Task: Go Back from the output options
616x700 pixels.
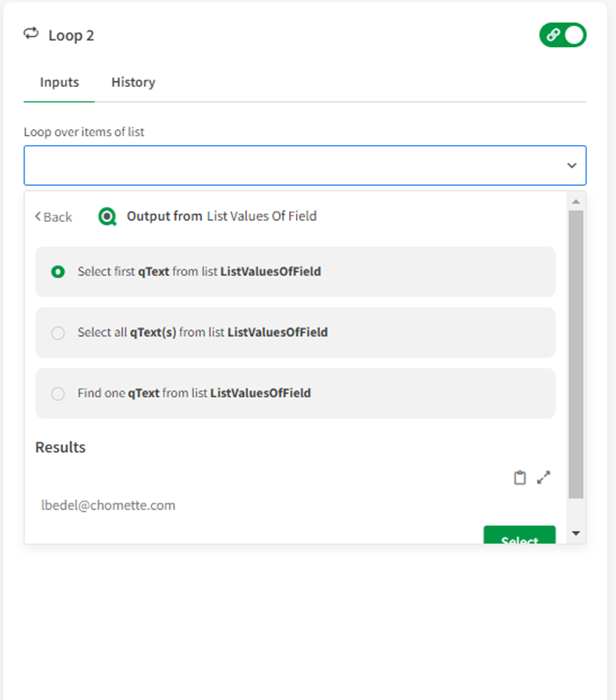Action: click(x=53, y=217)
